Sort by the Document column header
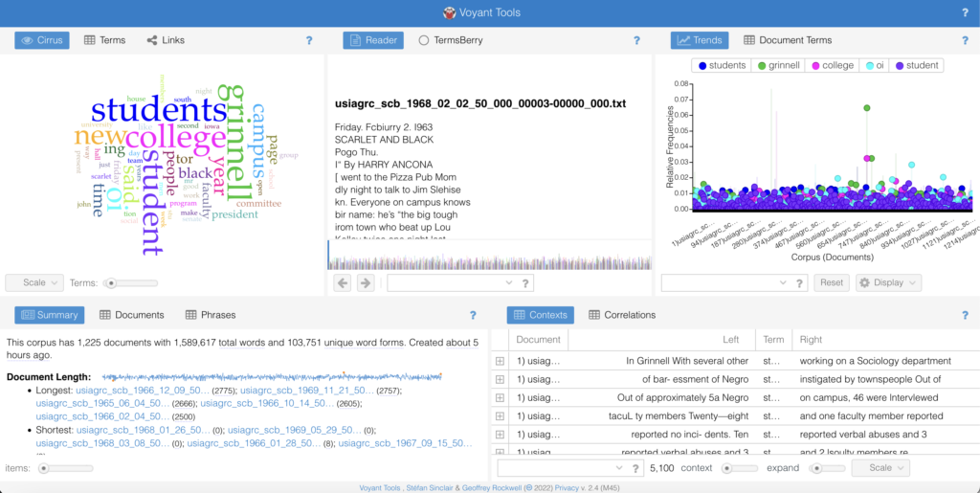 pos(538,340)
